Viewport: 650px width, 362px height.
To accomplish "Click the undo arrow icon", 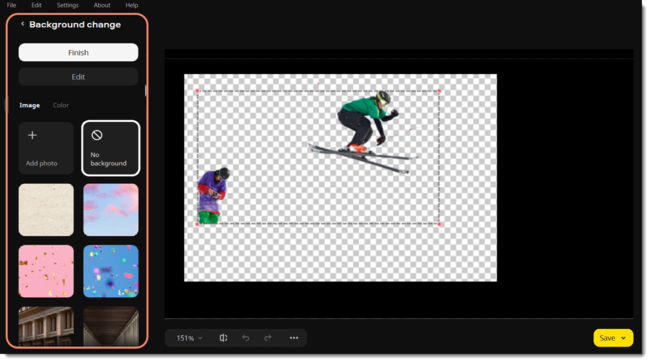I will pos(246,338).
